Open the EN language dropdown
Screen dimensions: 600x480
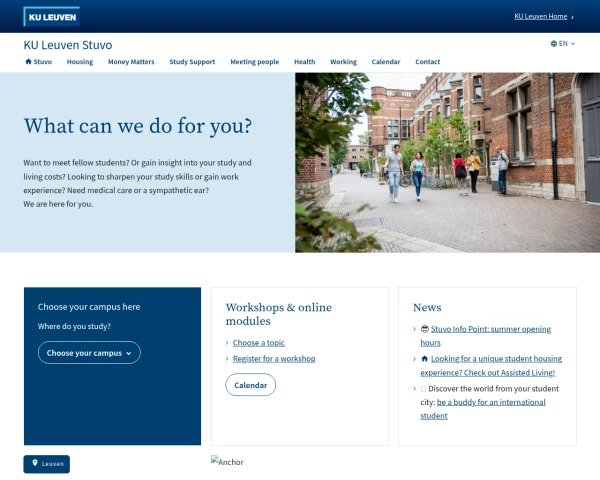pyautogui.click(x=563, y=44)
